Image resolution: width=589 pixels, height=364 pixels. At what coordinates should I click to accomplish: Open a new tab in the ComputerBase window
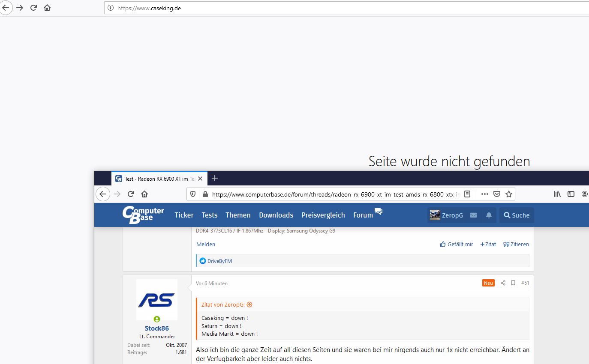click(215, 178)
